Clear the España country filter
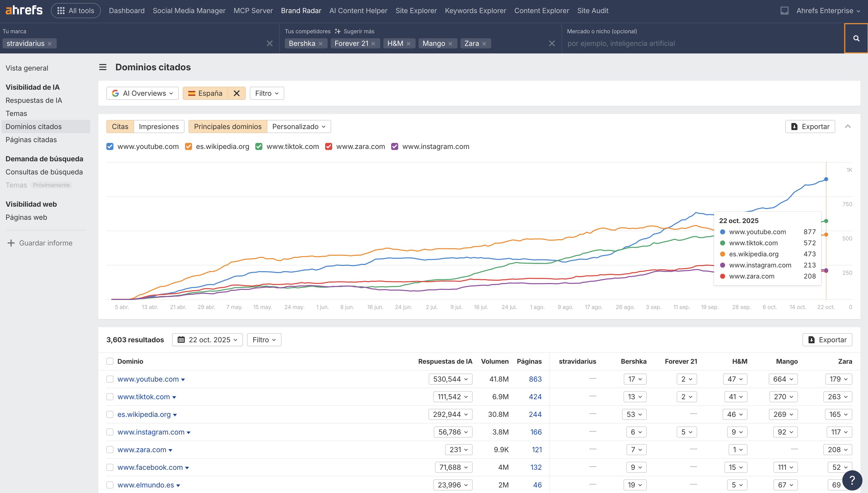868x493 pixels. tap(237, 94)
